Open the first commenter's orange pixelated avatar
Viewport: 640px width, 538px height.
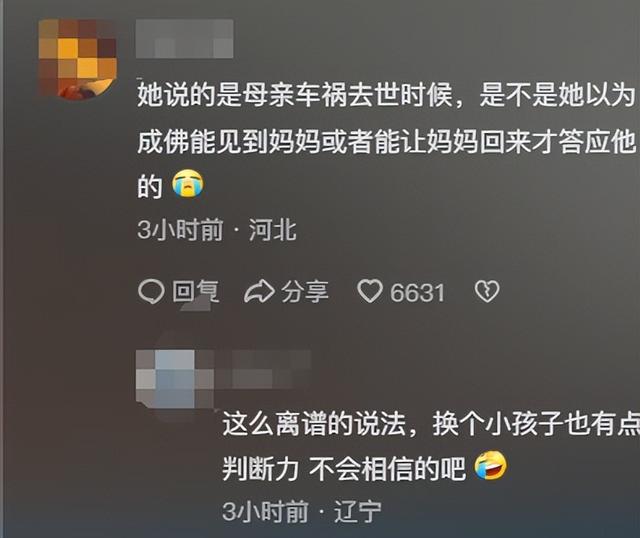pos(78,59)
